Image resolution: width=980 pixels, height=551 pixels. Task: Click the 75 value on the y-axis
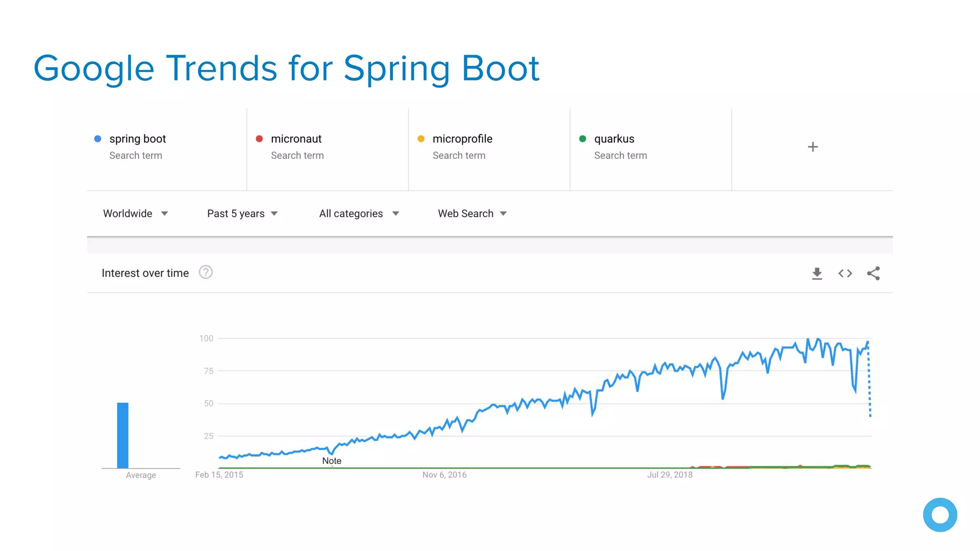pyautogui.click(x=209, y=371)
